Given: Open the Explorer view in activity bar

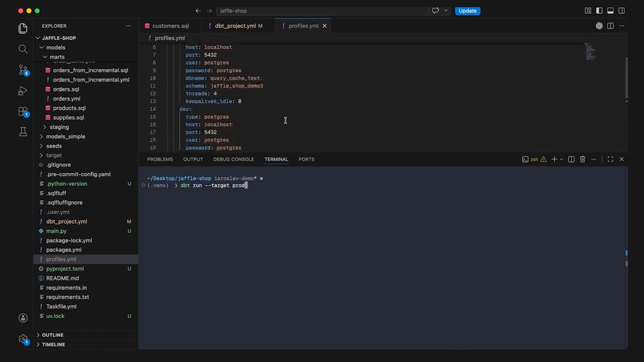Looking at the screenshot, I should point(23,28).
